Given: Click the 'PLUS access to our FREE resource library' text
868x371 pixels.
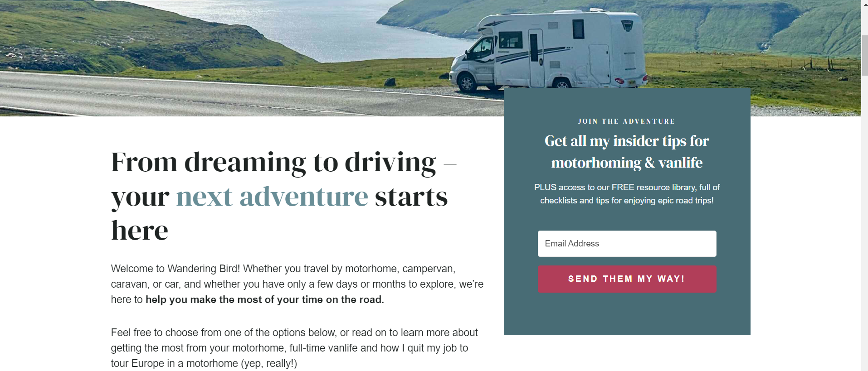Looking at the screenshot, I should point(627,194).
